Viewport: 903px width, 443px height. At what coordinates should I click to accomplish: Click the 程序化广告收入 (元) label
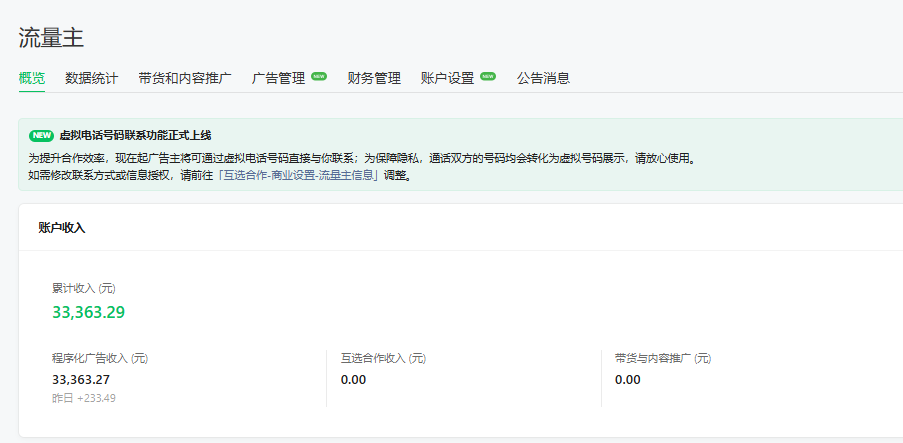coord(100,358)
